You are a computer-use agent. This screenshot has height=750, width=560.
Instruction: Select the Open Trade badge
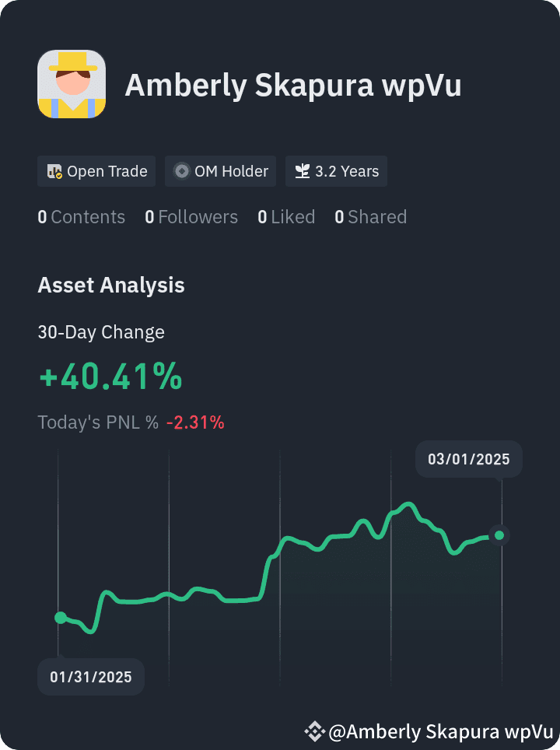[96, 171]
